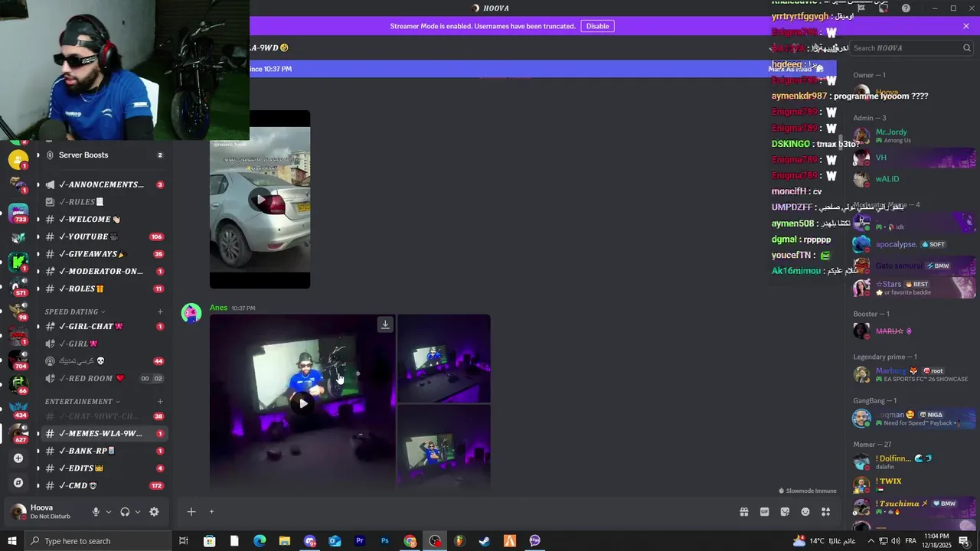Open the gift icon in message bar
The image size is (980, 551).
click(x=743, y=512)
